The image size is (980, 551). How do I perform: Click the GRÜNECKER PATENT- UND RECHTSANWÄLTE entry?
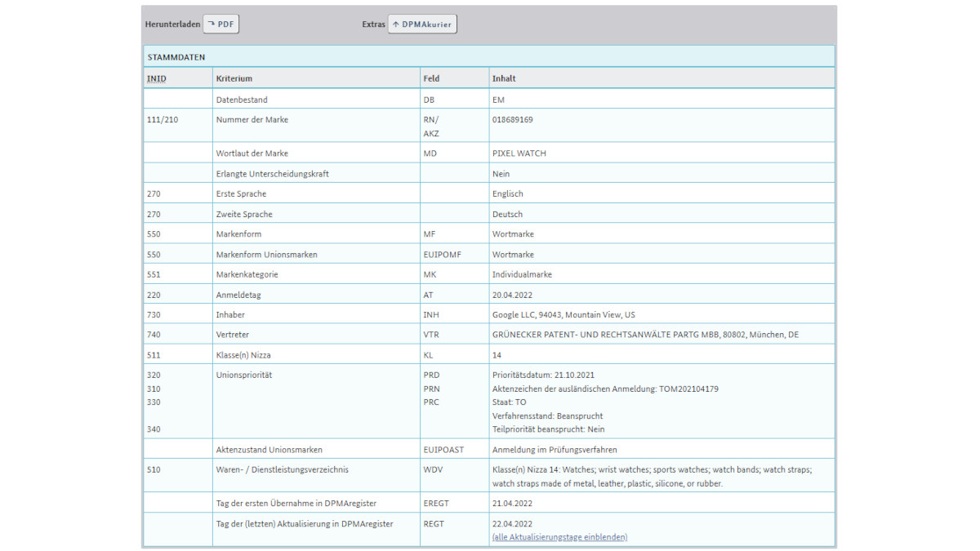coord(645,335)
